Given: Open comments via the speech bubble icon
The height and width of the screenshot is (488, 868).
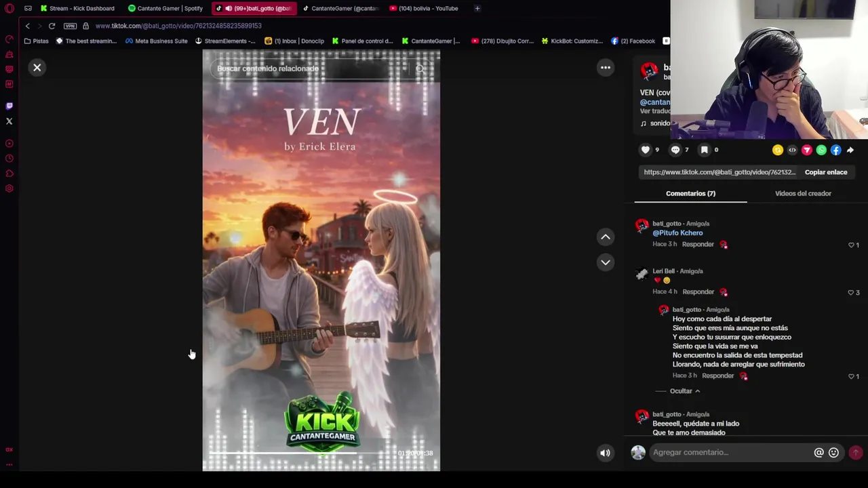Looking at the screenshot, I should 675,150.
